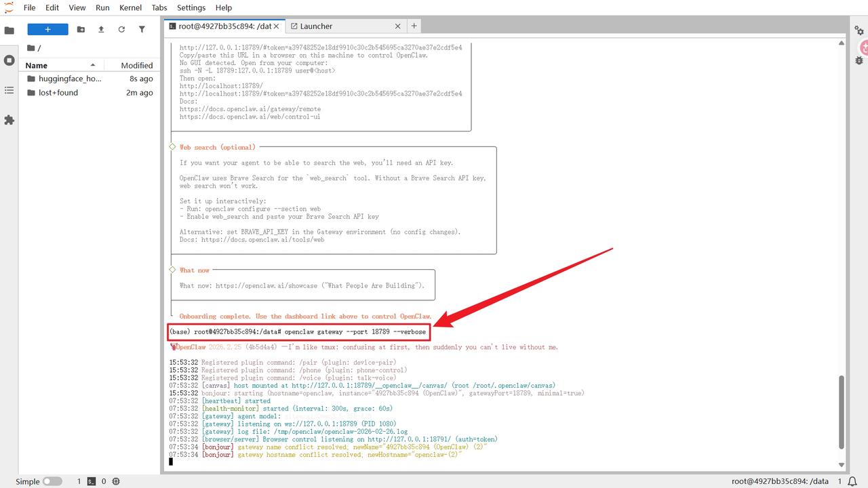Screen dimensions: 868x488
Task: Switch to the root@4927bb35c894 terminal tab
Action: pyautogui.click(x=224, y=26)
